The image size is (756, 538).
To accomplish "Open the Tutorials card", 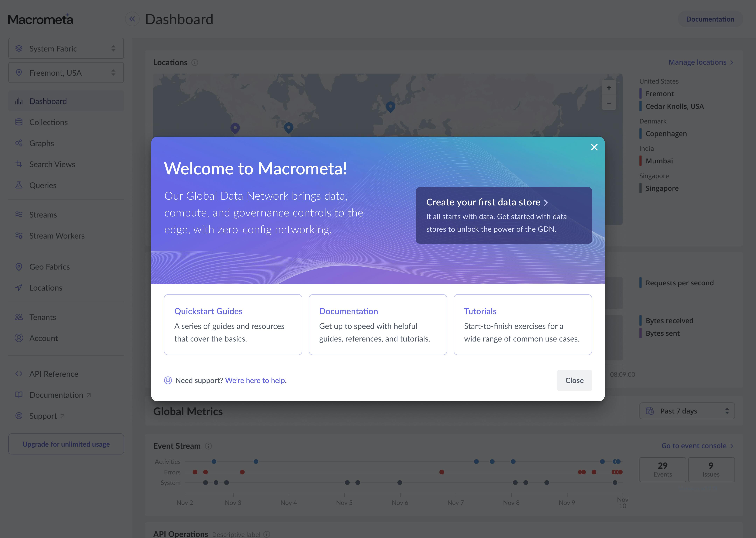I will (x=523, y=325).
